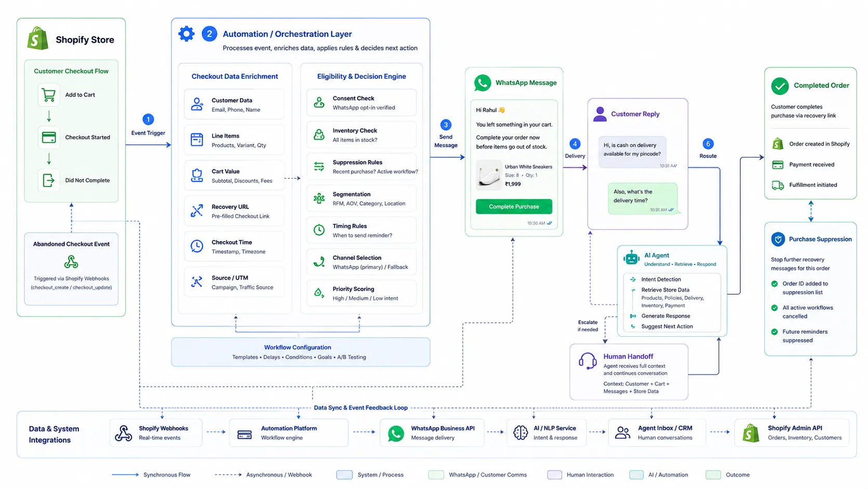Select the Customer Data person icon

click(197, 104)
